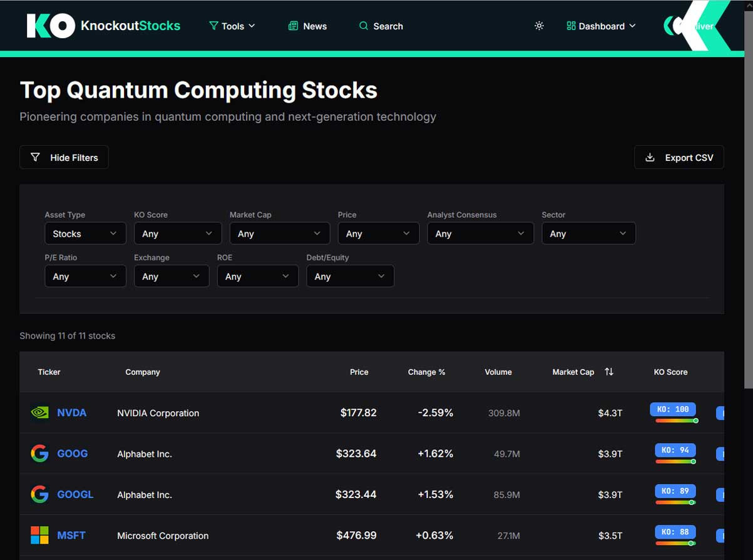Expand the Debt/Equity filter dropdown

(349, 275)
